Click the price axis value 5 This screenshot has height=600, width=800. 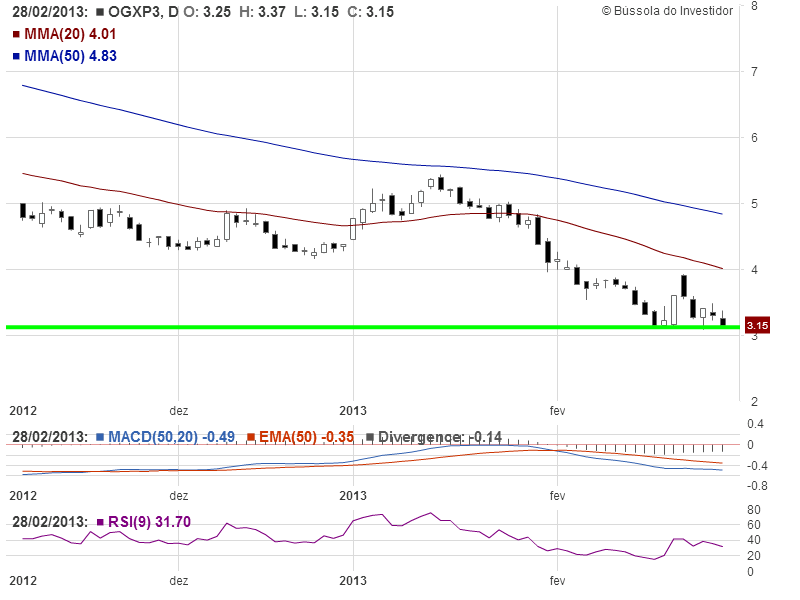(754, 204)
